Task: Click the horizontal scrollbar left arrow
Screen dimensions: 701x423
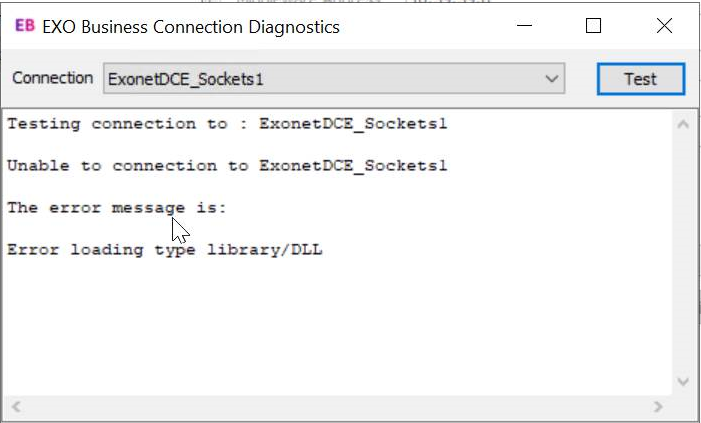Action: pyautogui.click(x=16, y=407)
